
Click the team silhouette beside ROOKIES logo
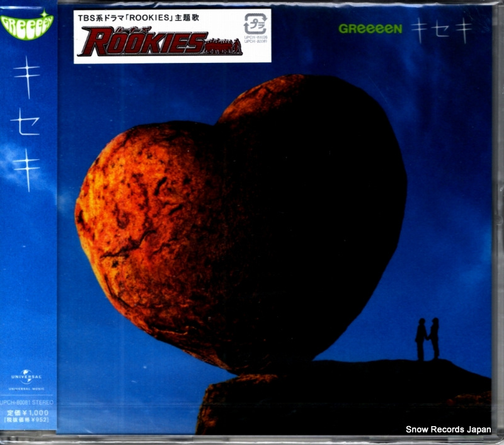coord(223,47)
